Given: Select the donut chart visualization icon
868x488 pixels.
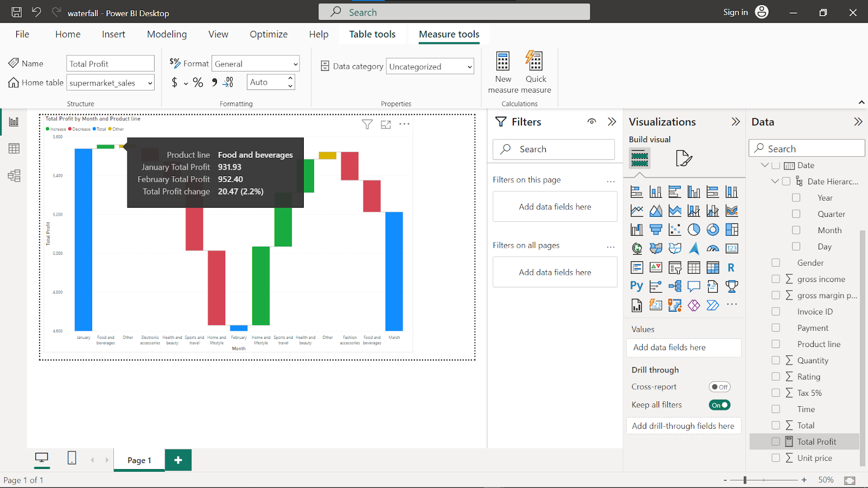Looking at the screenshot, I should [713, 230].
